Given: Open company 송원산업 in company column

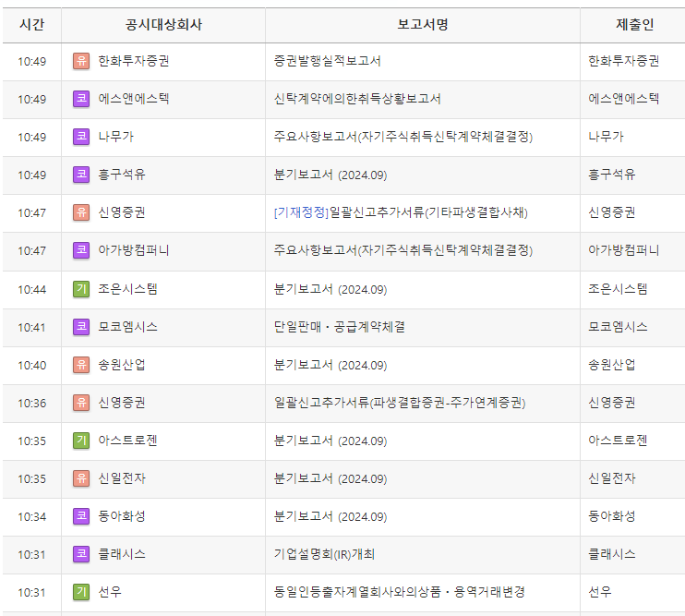Looking at the screenshot, I should [x=122, y=365].
